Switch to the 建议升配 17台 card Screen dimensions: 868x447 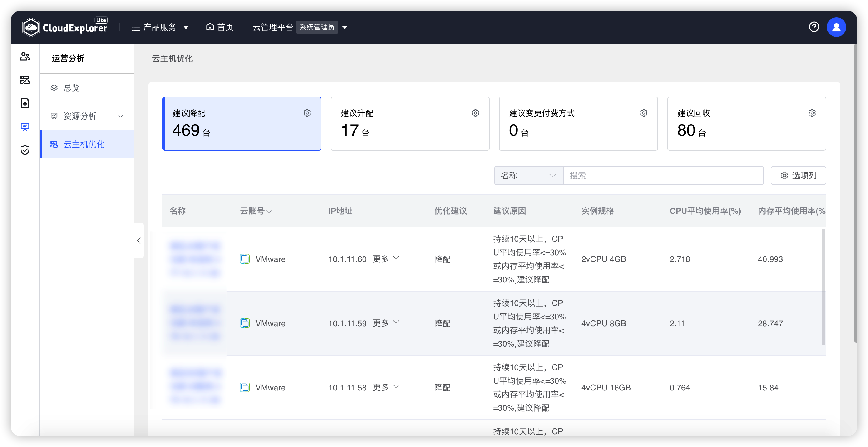(x=410, y=124)
